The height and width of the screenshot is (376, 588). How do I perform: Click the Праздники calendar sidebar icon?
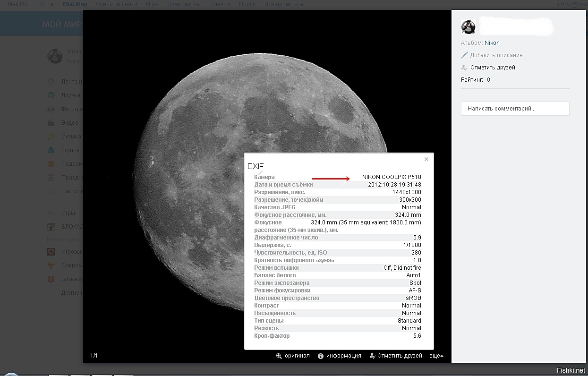click(x=51, y=178)
